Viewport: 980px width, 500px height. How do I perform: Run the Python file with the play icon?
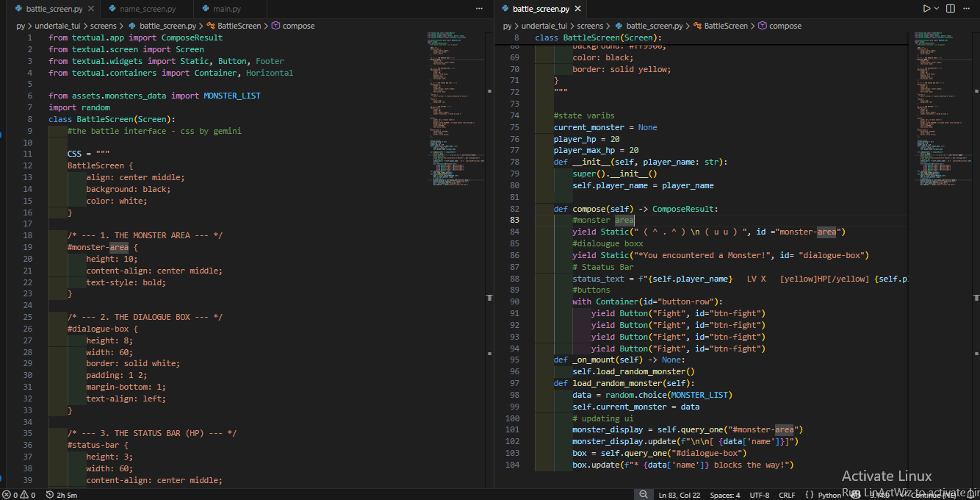(926, 9)
